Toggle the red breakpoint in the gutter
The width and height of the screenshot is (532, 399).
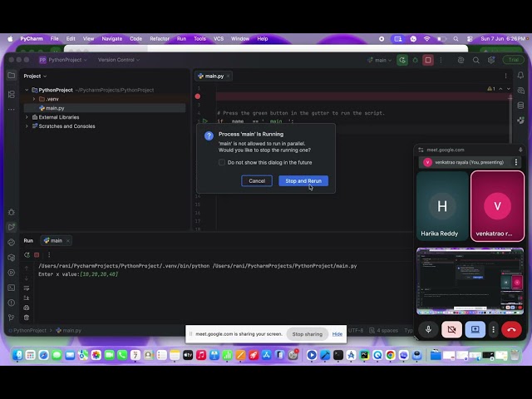(198, 96)
